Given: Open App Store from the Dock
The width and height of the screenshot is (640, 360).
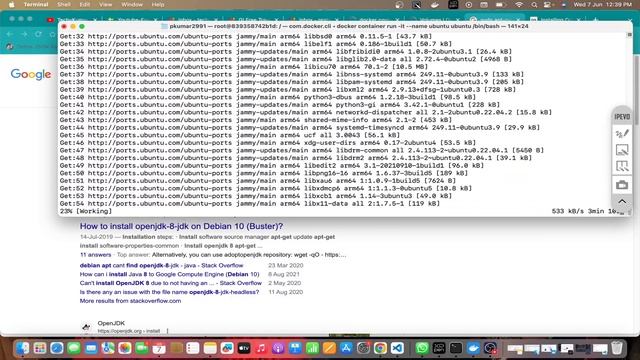Looking at the screenshot, I should click(x=346, y=348).
